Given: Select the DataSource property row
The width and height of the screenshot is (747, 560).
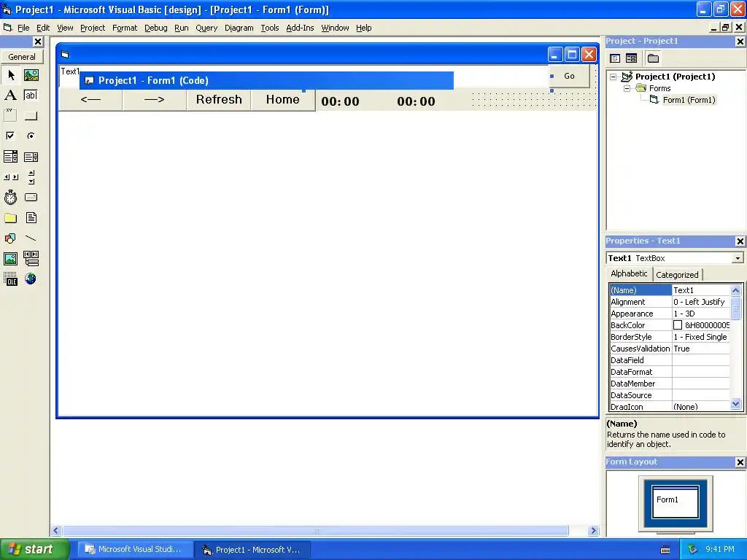Looking at the screenshot, I should click(670, 395).
